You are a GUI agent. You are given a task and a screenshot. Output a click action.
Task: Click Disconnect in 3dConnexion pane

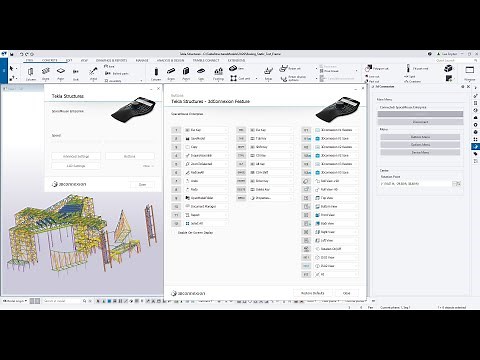(420, 122)
